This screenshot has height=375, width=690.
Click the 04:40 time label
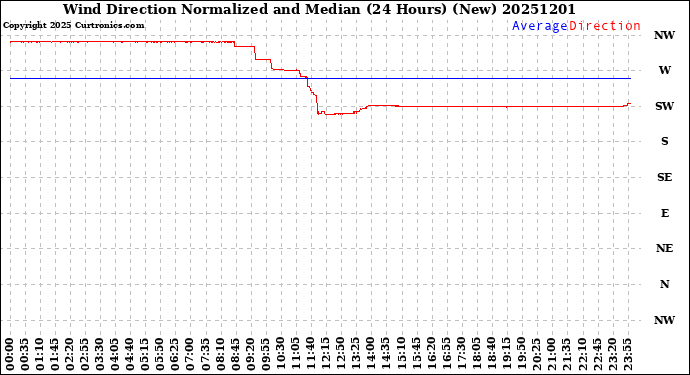click(130, 354)
